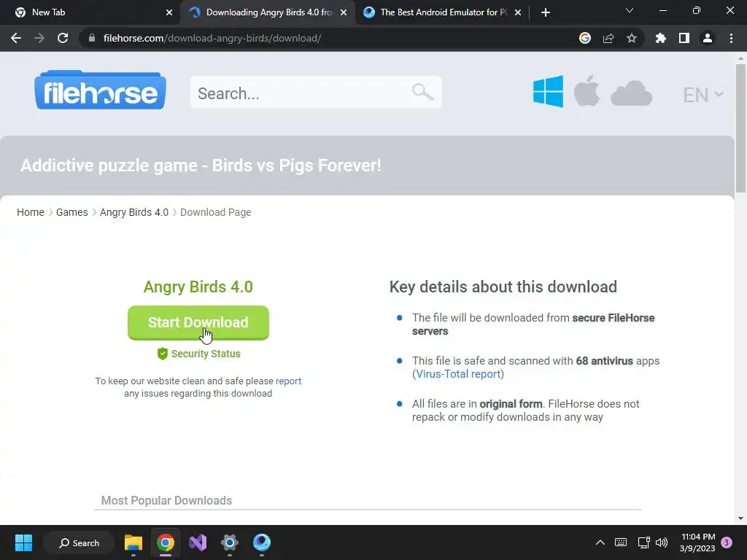747x560 pixels.
Task: Click the search magnifier icon
Action: (422, 92)
